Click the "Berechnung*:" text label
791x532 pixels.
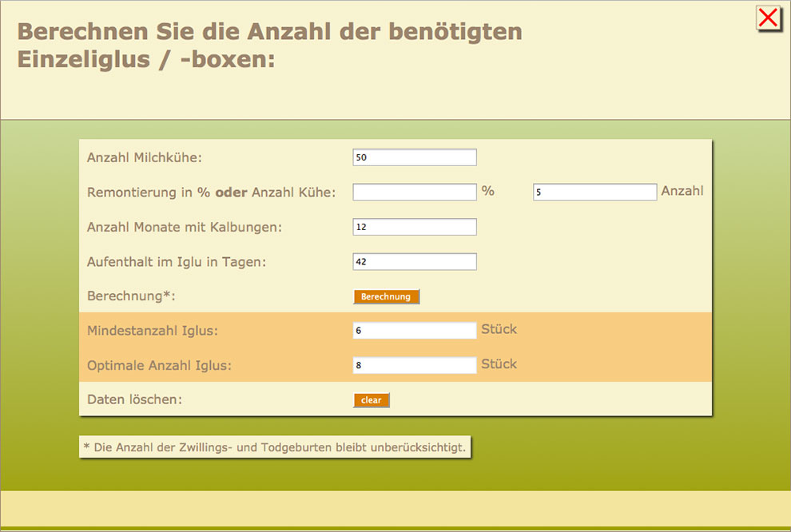[131, 296]
